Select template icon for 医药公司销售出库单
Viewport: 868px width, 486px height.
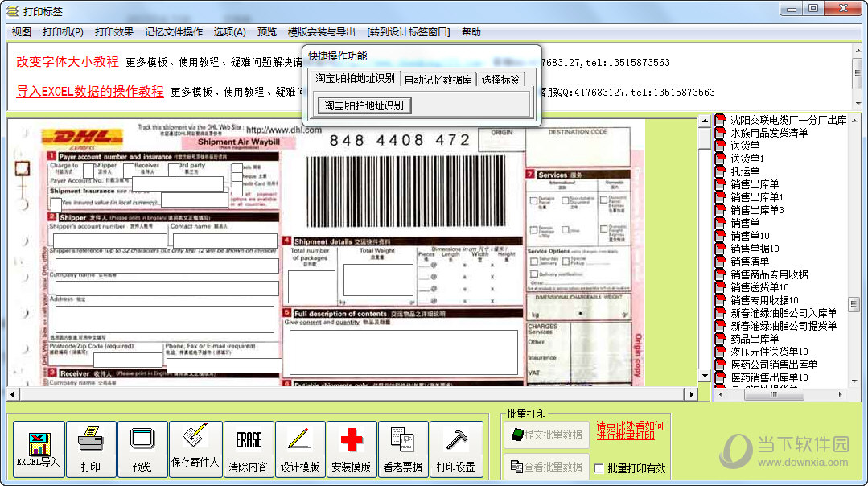point(721,364)
